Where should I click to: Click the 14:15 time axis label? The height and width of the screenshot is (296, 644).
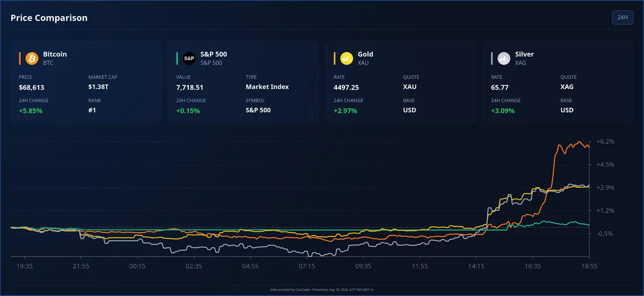click(x=477, y=266)
